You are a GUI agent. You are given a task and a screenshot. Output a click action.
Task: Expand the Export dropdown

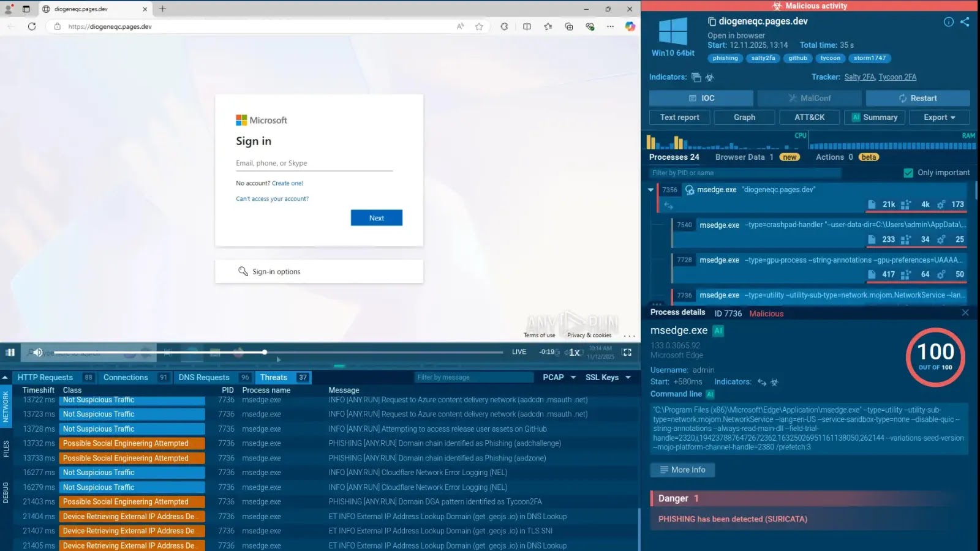pyautogui.click(x=939, y=117)
